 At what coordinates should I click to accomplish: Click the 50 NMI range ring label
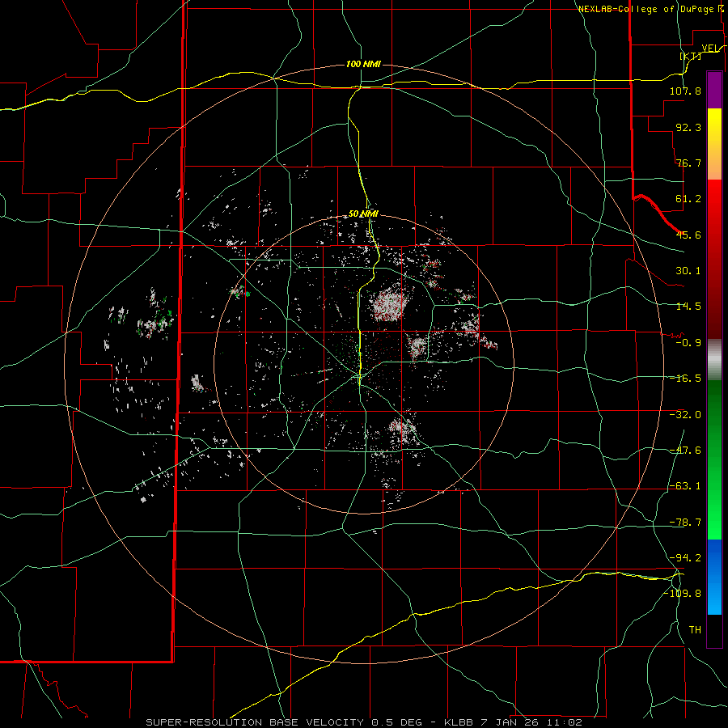coord(363,214)
